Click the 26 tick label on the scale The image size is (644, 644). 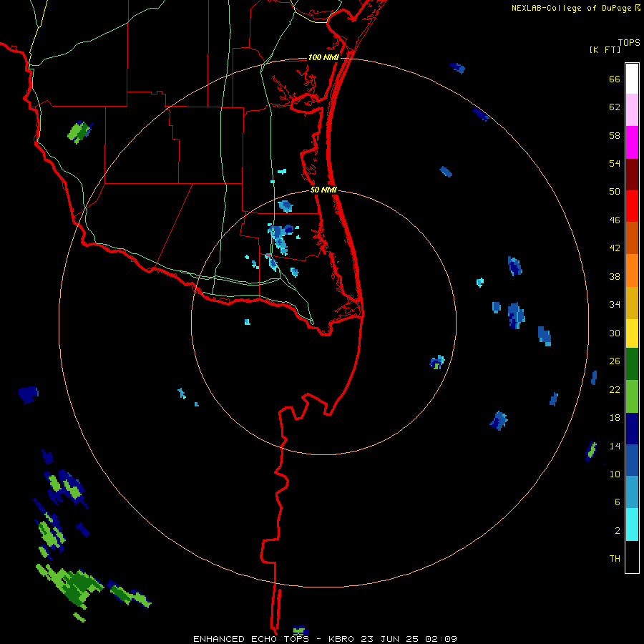(x=615, y=361)
